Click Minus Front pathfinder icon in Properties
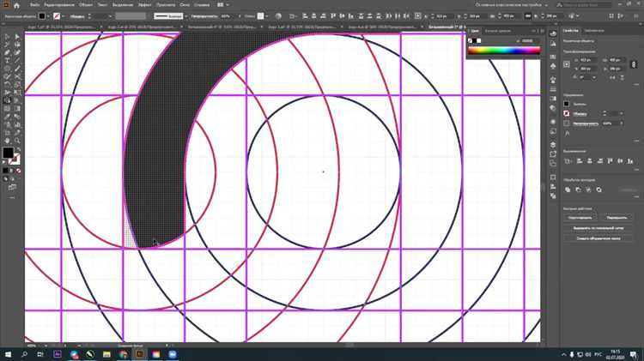The image size is (644, 361). (578, 190)
